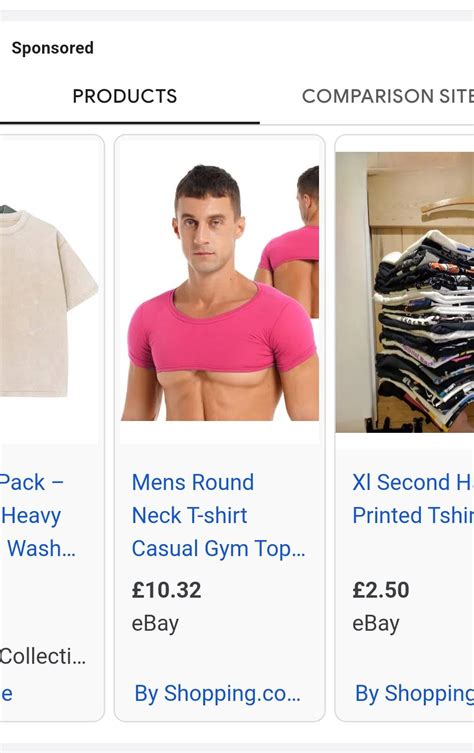Select the eBay seller under £2.50
This screenshot has height=753, width=474.
pos(376,623)
